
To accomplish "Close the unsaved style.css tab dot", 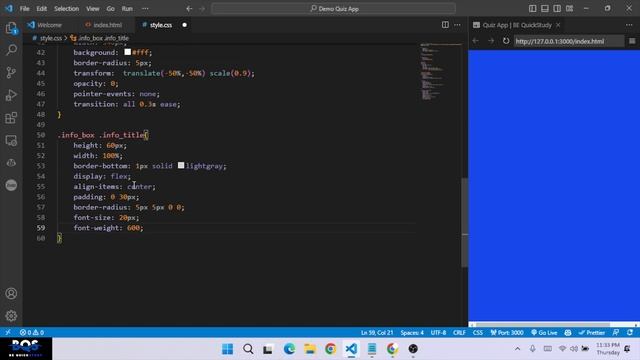I will pyautogui.click(x=184, y=25).
